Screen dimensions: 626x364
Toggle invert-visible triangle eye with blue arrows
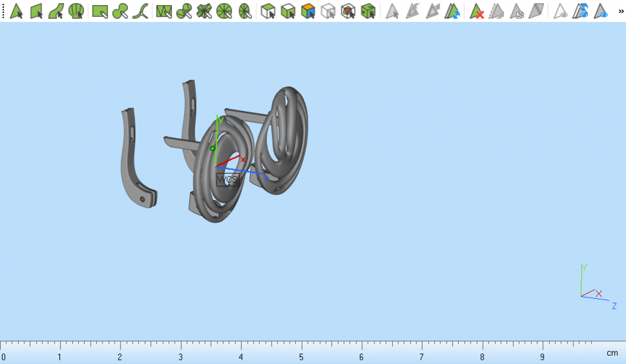tap(581, 11)
